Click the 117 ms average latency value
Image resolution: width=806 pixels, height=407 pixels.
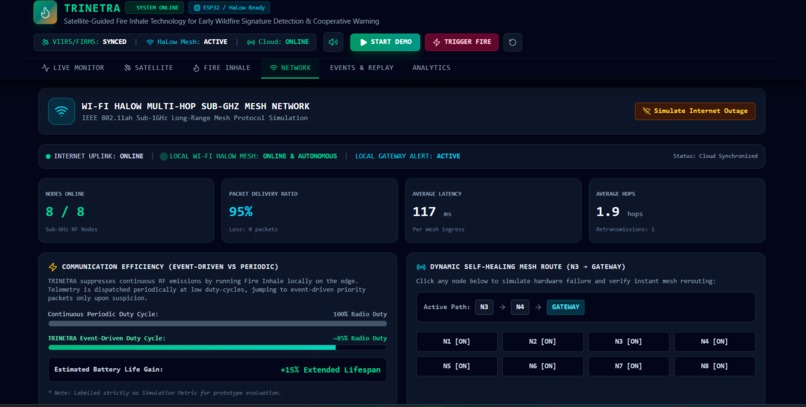(432, 212)
